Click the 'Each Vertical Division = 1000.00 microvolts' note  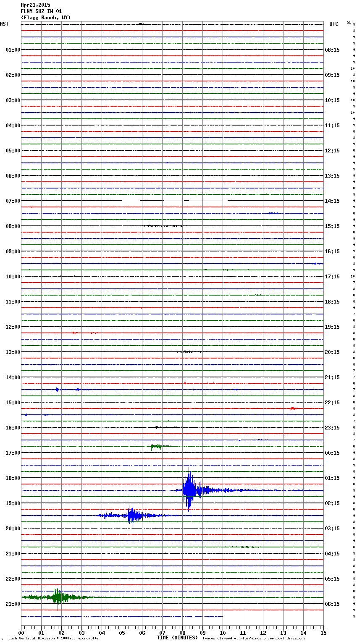click(53, 639)
